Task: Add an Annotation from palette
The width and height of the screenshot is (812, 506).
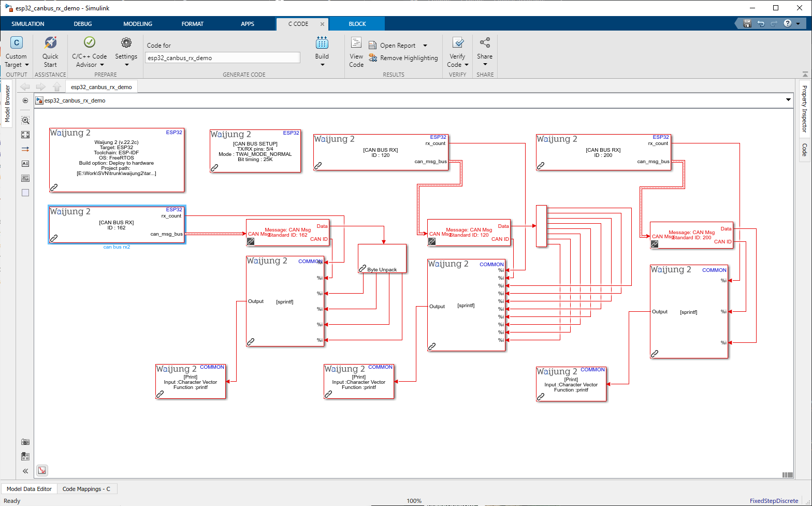Action: [x=25, y=164]
